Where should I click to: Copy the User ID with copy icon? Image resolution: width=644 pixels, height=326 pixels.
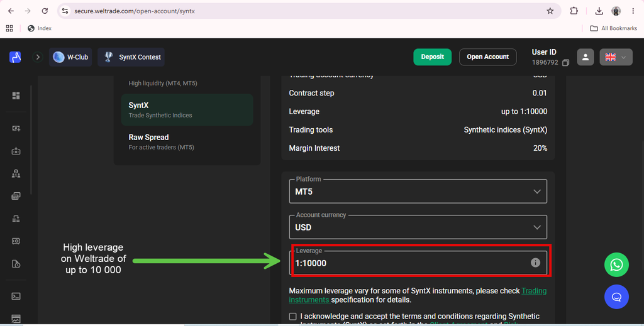[x=565, y=63]
